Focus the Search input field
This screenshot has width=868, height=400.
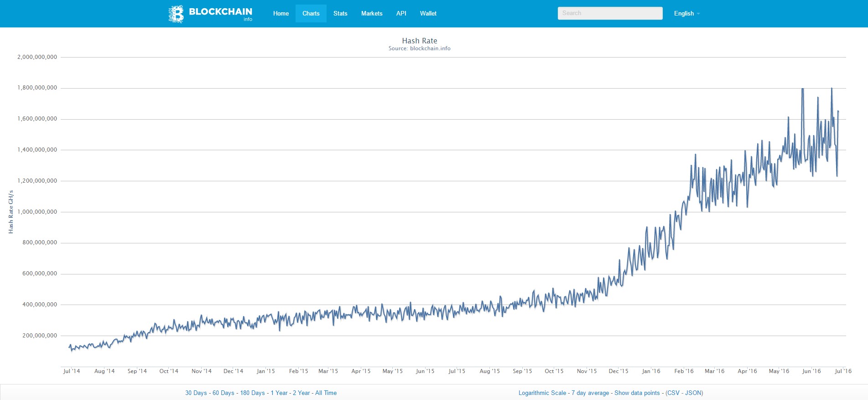(x=610, y=13)
